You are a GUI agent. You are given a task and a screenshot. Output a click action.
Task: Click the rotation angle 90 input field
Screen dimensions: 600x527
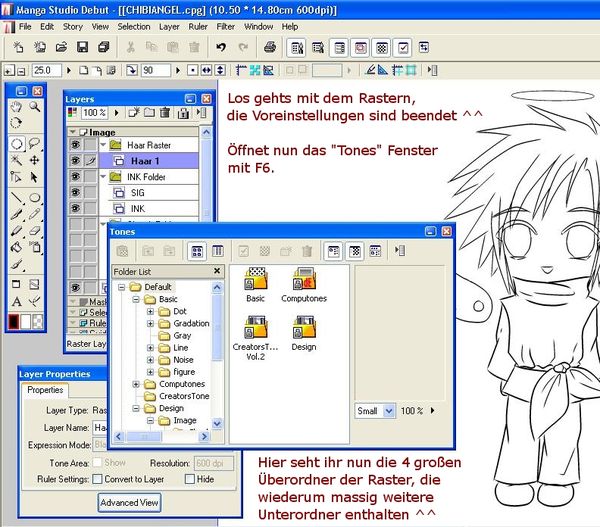point(156,70)
